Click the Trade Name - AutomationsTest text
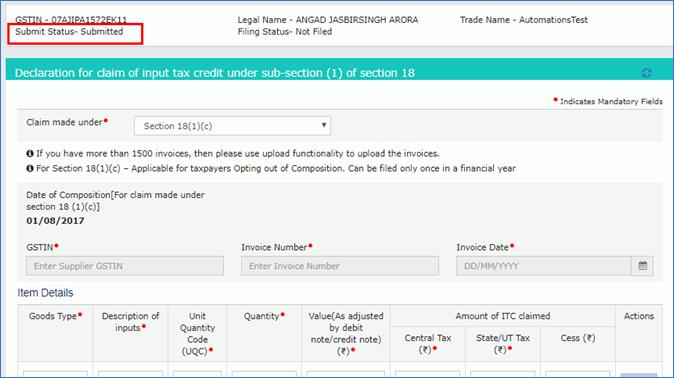 click(x=524, y=20)
